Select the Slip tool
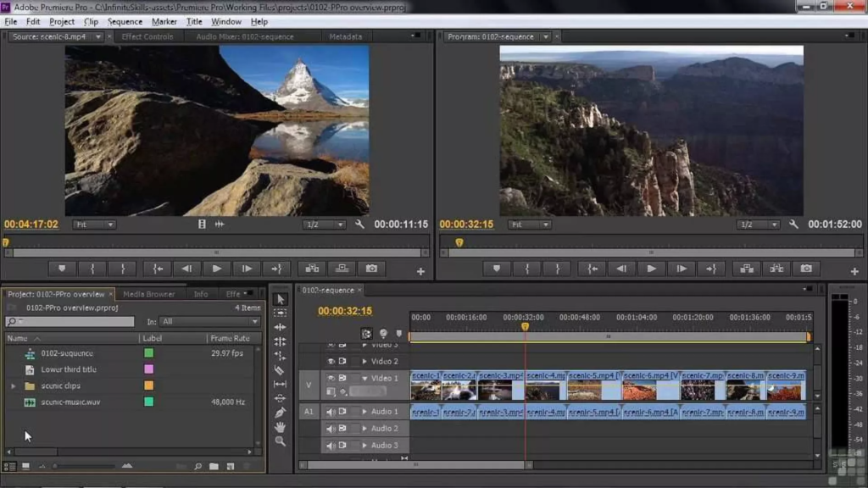Screen dimensions: 868x488 point(280,384)
